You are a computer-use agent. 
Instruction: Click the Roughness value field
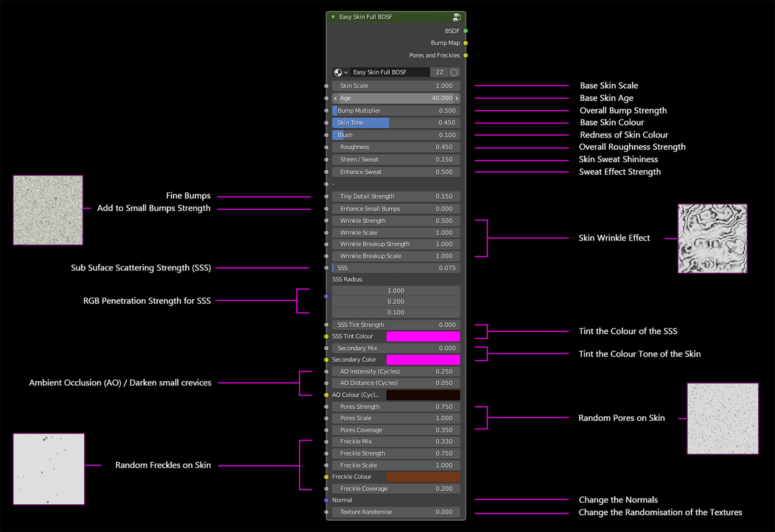[396, 147]
